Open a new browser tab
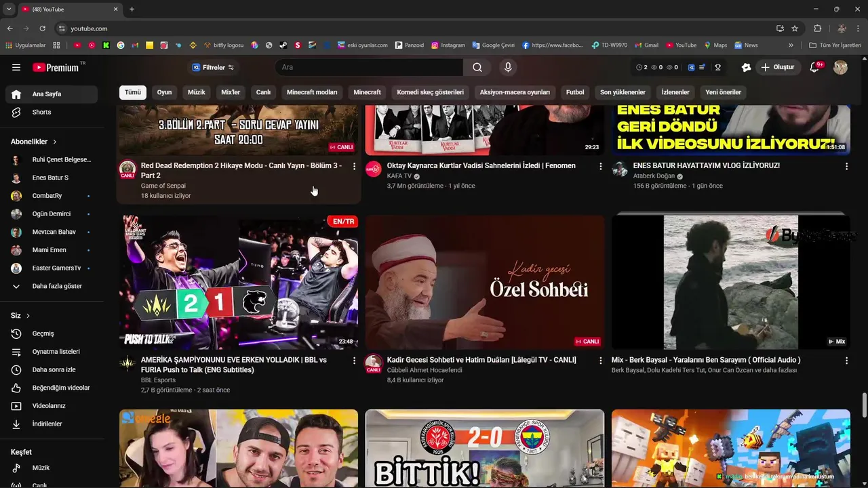The image size is (868, 488). pos(132,9)
